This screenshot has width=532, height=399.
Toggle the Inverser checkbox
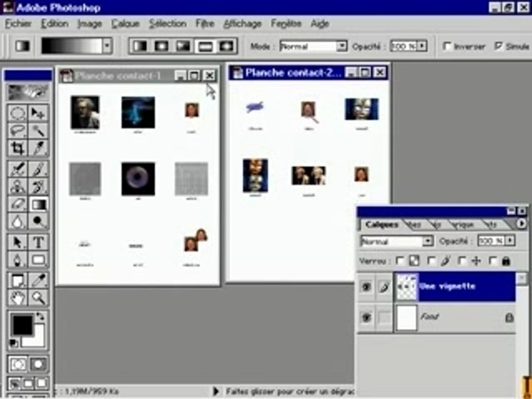[448, 46]
